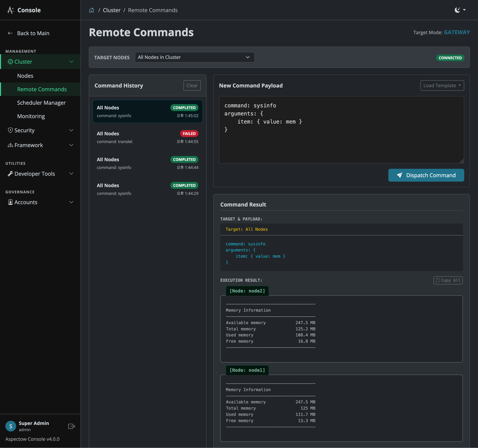Expand the Accounts section chevron
Screen dimensions: 478x448
coord(71,202)
